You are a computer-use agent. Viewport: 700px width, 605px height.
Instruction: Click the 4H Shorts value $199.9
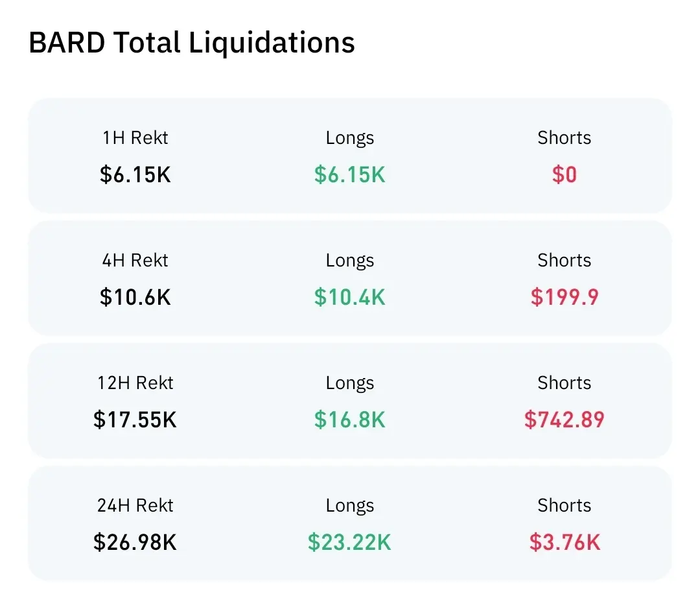(565, 297)
